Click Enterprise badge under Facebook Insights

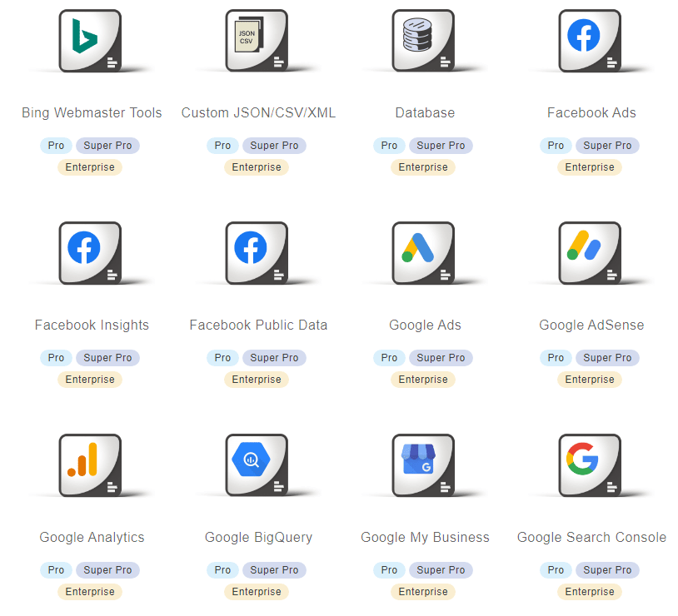point(90,380)
